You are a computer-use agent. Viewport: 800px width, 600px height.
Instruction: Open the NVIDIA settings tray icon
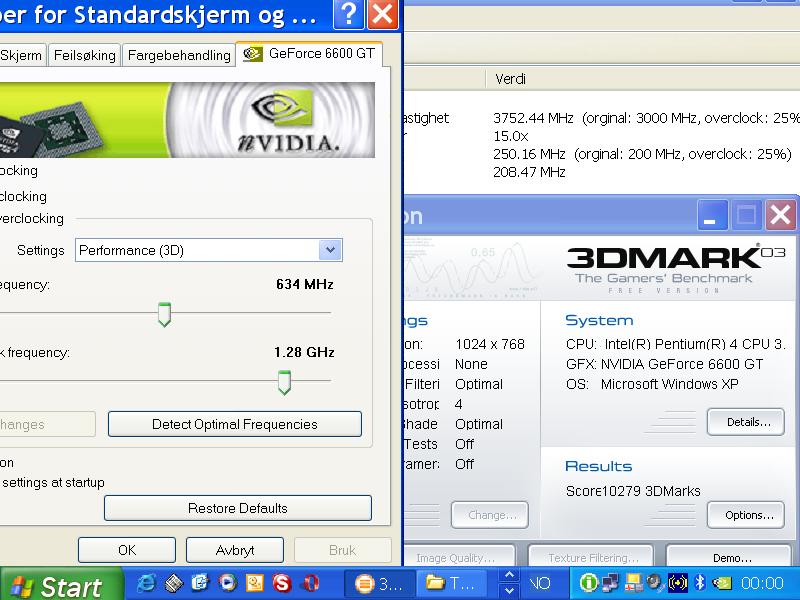click(722, 583)
